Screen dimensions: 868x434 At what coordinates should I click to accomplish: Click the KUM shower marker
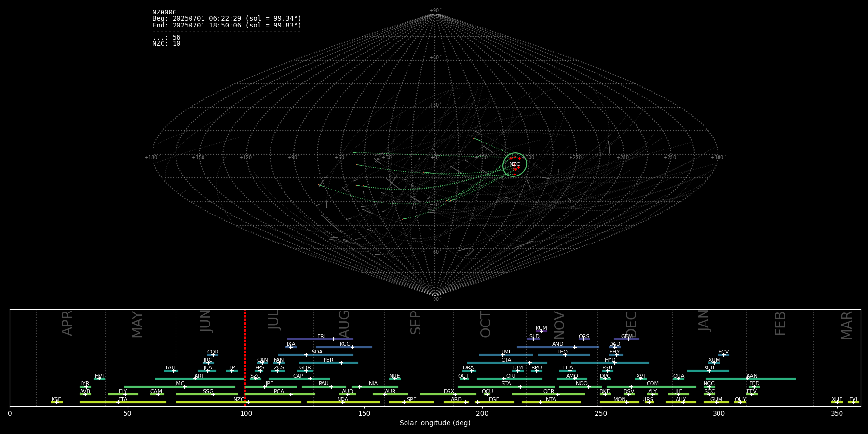(542, 331)
